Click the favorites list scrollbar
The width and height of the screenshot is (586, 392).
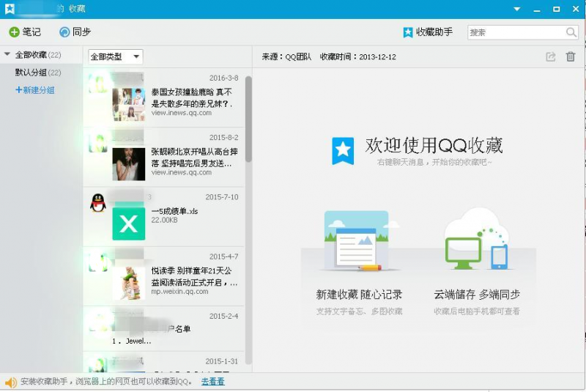248,119
